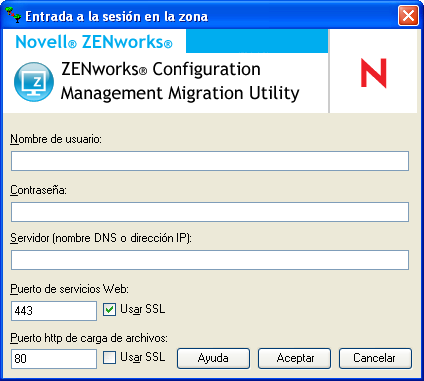This screenshot has height=381, width=424.
Task: Uncheck Usar SSL for the web services port
Action: (109, 310)
